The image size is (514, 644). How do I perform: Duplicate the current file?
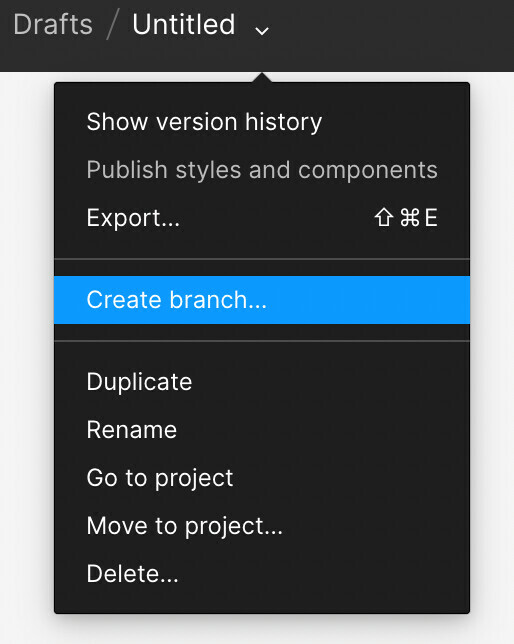[262, 382]
